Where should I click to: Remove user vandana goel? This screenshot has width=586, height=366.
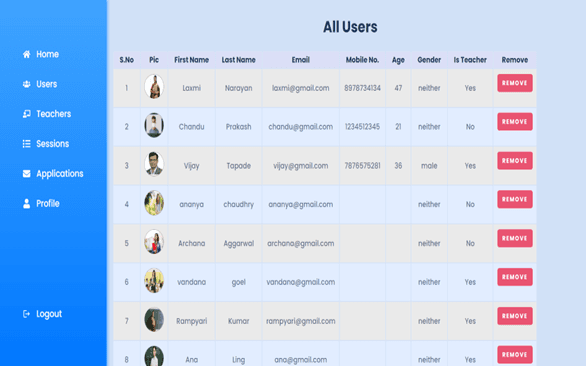(515, 277)
